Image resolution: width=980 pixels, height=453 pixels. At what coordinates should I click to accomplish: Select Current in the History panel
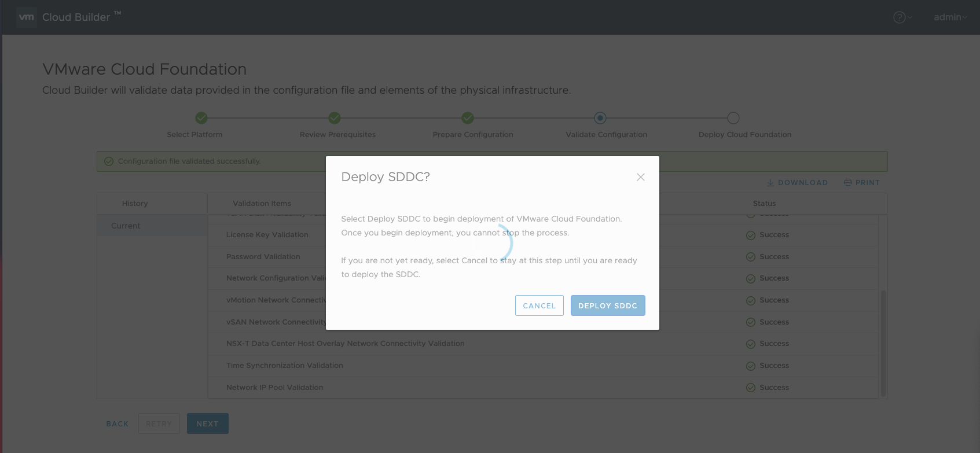152,226
